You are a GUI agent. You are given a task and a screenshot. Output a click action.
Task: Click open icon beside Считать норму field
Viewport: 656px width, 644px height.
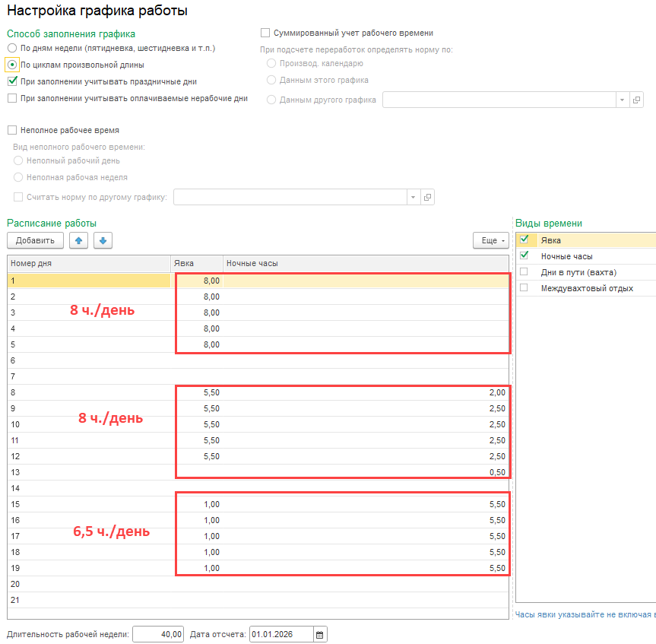click(427, 197)
